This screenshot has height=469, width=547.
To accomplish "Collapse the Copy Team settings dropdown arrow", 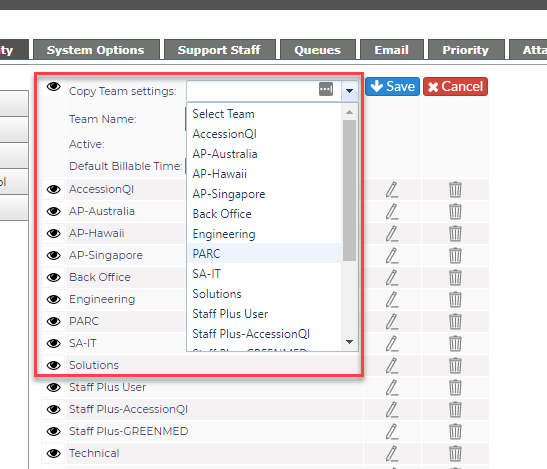I will pyautogui.click(x=350, y=91).
